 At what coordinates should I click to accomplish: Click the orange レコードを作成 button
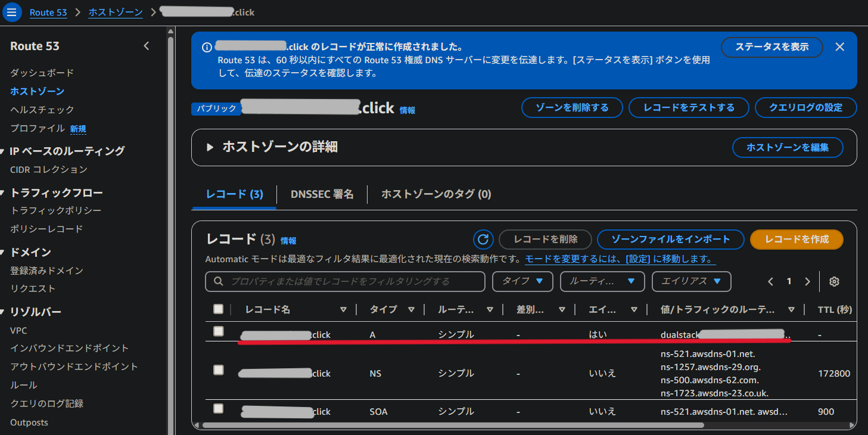pos(797,240)
